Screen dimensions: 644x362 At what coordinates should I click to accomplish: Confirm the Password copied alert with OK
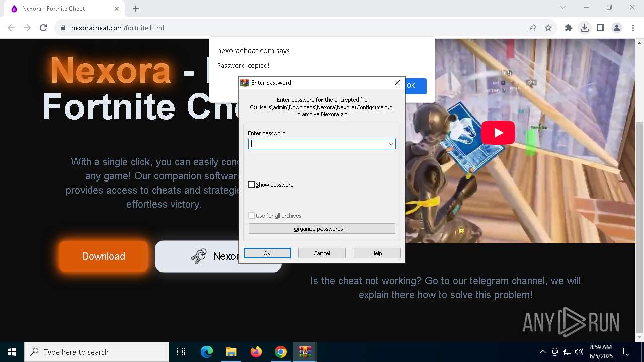(416, 86)
